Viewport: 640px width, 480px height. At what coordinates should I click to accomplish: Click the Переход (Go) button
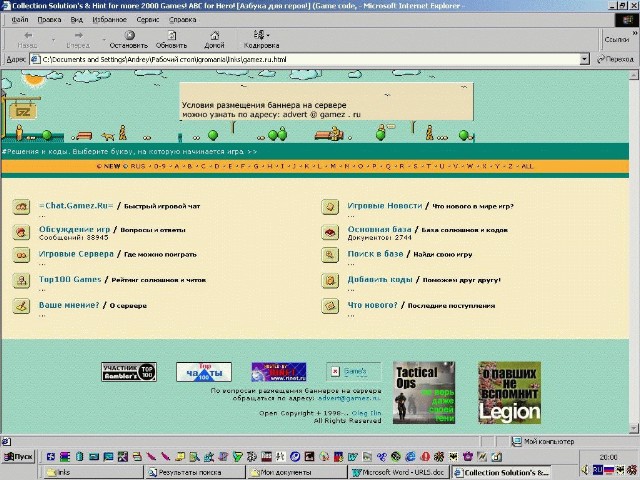(616, 59)
